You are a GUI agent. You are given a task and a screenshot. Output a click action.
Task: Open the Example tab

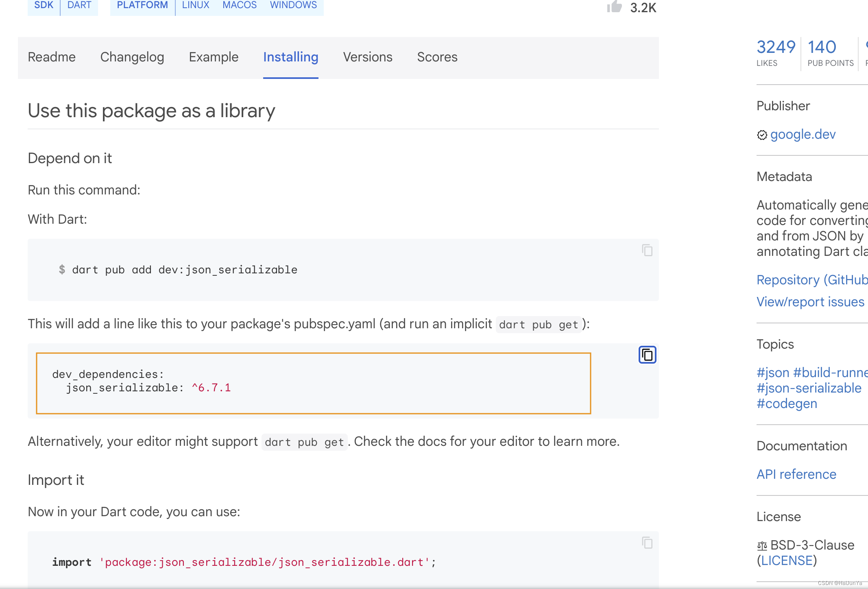214,57
